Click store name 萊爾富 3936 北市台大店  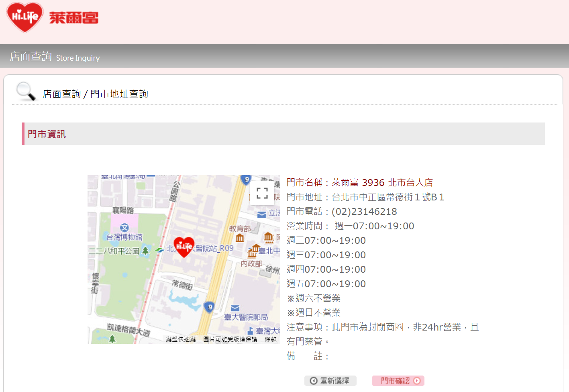coord(382,183)
